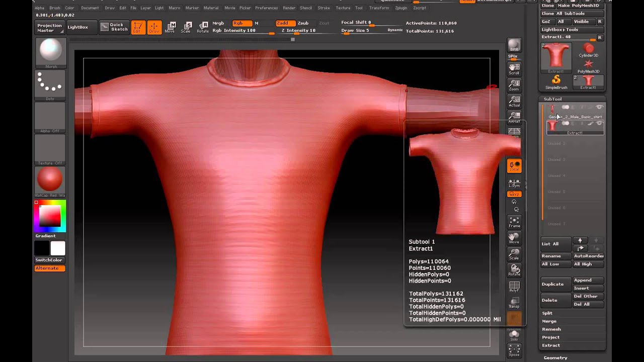
Task: Expand the Merge section
Action: click(549, 321)
